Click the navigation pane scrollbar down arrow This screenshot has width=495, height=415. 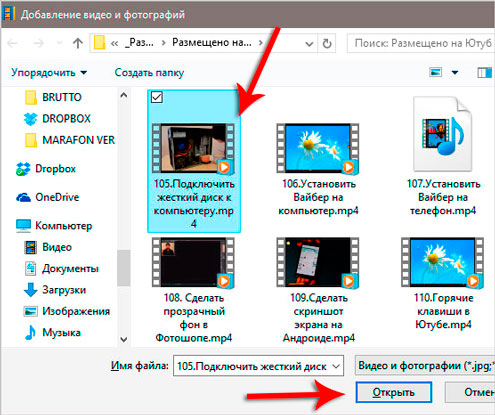pyautogui.click(x=124, y=340)
